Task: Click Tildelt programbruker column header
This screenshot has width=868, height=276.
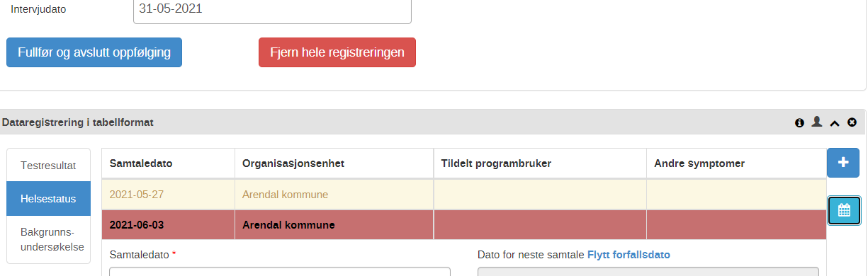Action: click(496, 163)
